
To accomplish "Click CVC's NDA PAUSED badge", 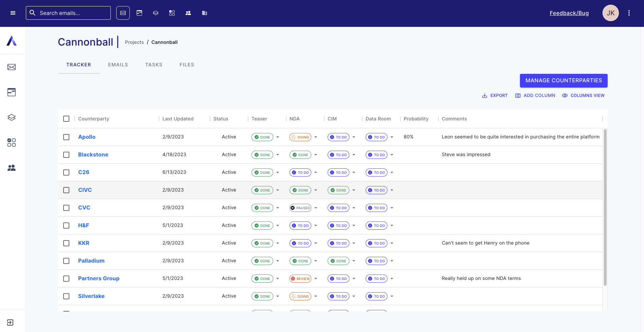I will coord(300,208).
